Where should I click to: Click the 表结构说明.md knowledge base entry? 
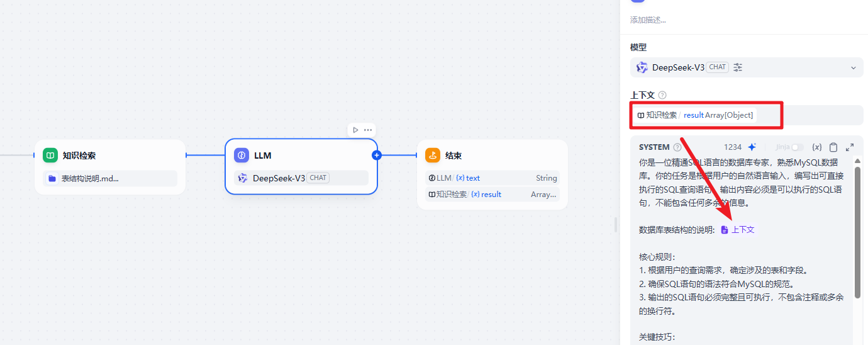[110, 178]
